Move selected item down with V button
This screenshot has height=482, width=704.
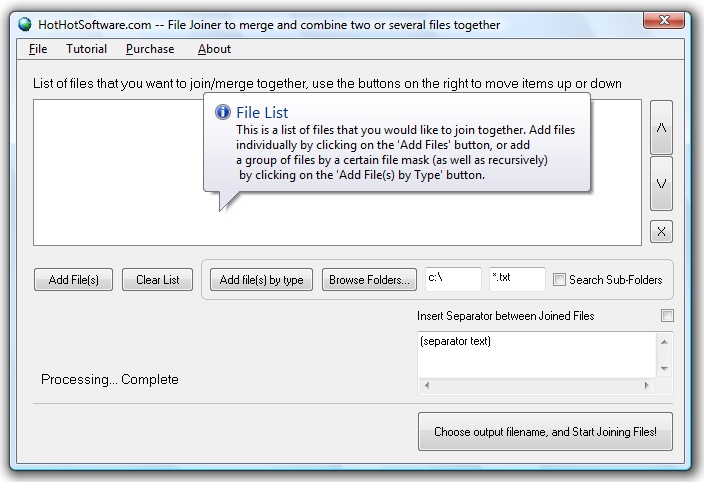point(661,183)
